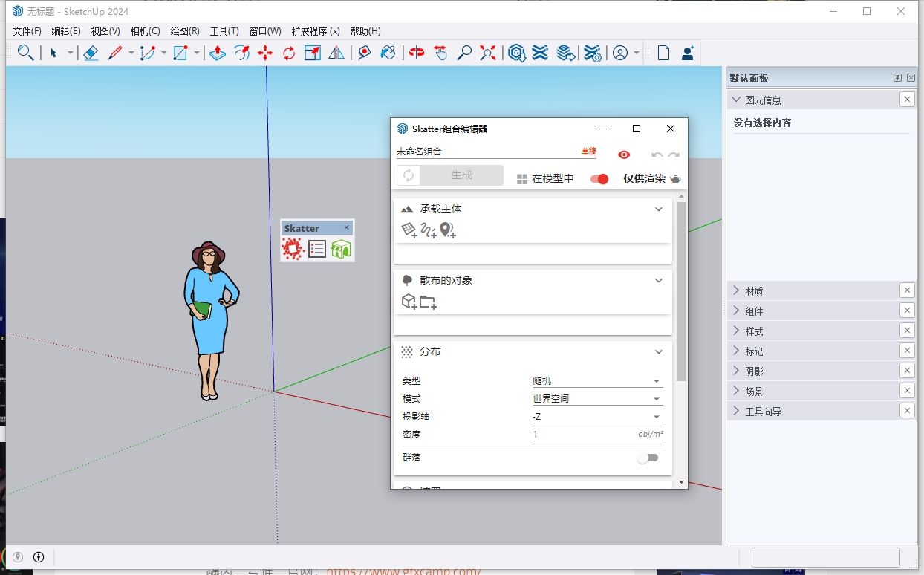Select the Rectangle shape tool
Image resolution: width=924 pixels, height=575 pixels.
tap(180, 53)
